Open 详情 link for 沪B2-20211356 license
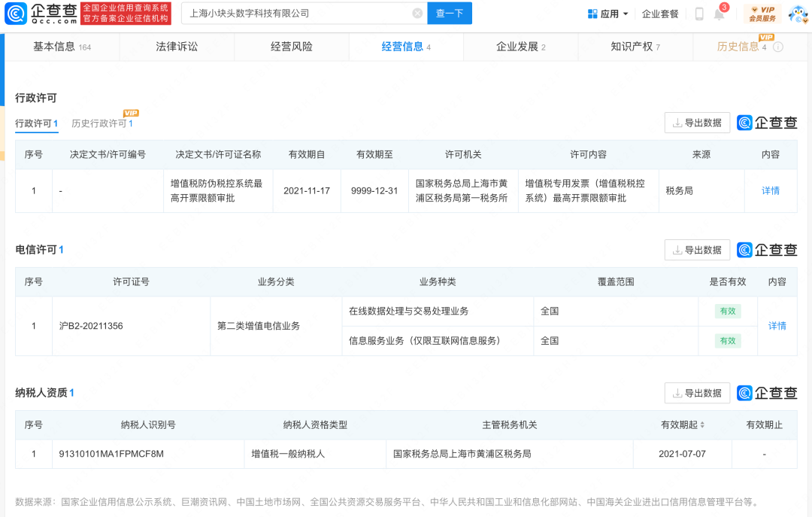The height and width of the screenshot is (517, 812). pos(777,326)
